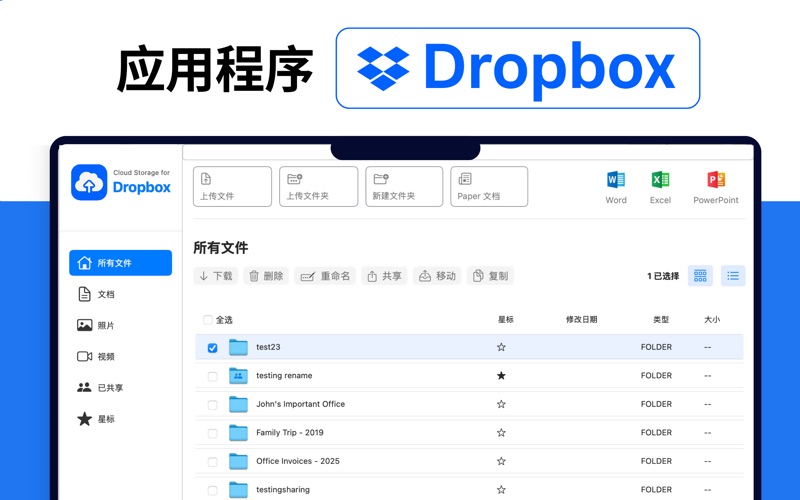Screen dimensions: 800x500
Task: Click the Dropbox logo banner at top
Action: pos(517,68)
